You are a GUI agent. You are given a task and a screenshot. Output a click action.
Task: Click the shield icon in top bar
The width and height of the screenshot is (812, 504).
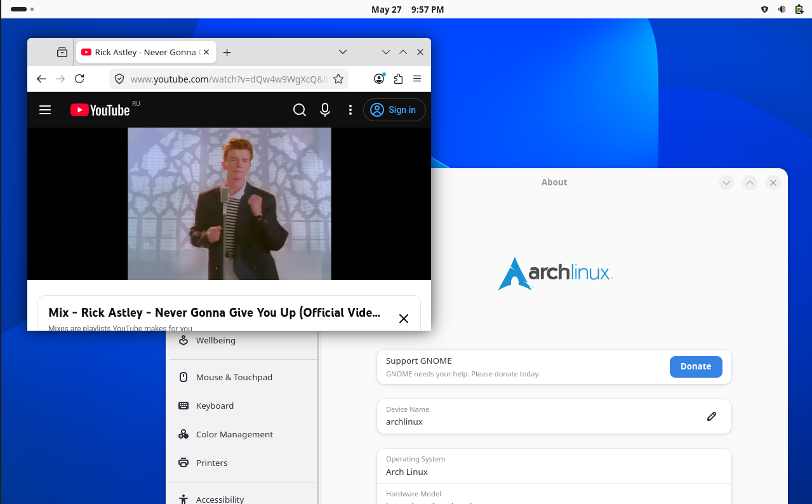765,10
